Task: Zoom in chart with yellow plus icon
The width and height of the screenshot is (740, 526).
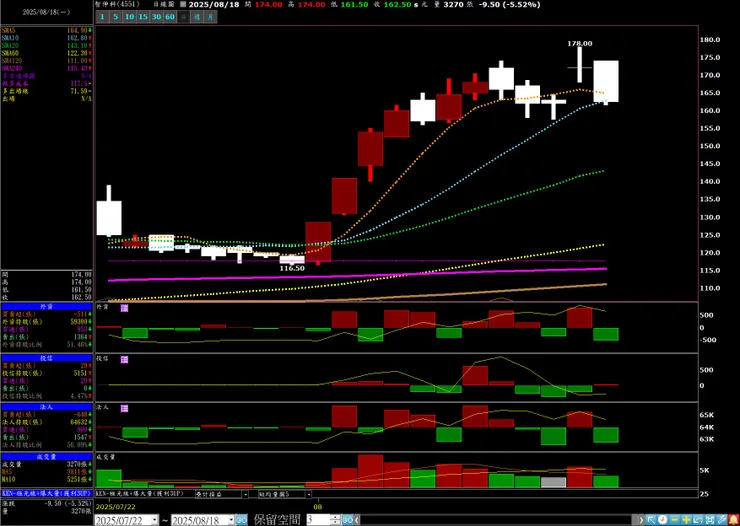Action: [686, 520]
